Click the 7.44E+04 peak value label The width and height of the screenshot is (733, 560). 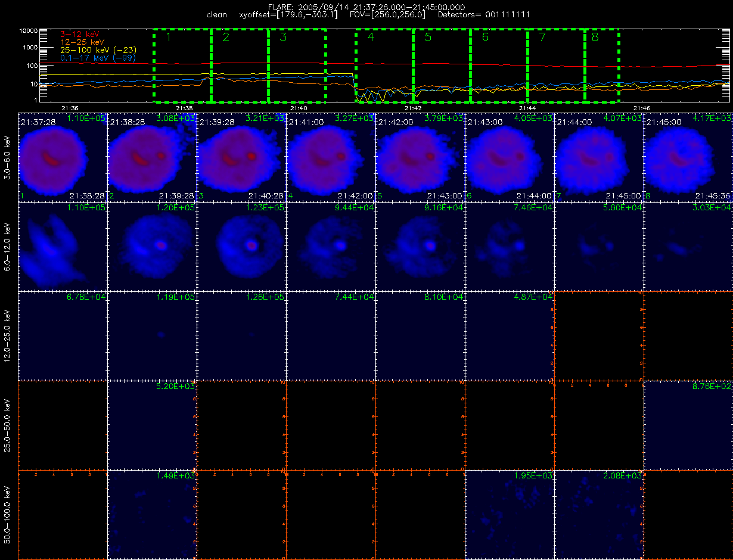(355, 296)
